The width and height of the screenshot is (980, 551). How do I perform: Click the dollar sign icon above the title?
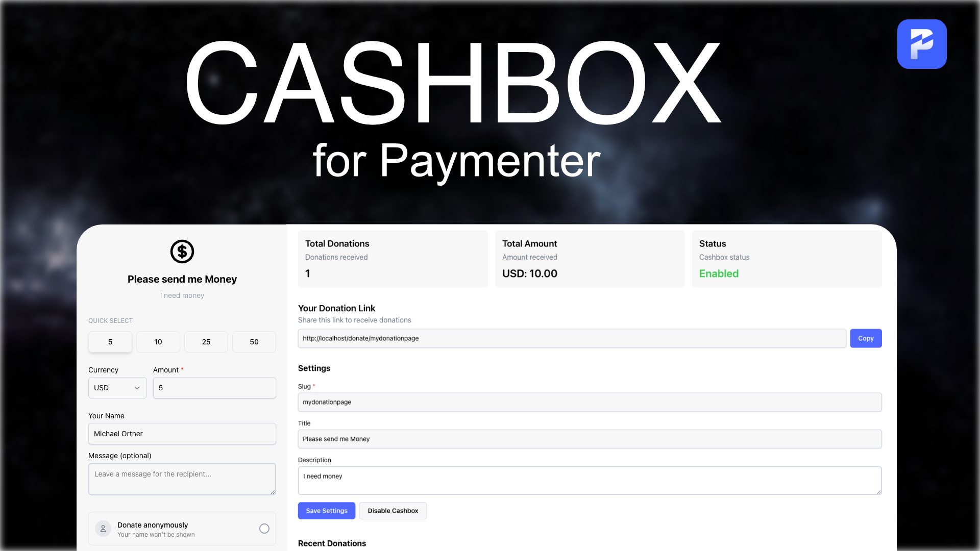pyautogui.click(x=182, y=252)
